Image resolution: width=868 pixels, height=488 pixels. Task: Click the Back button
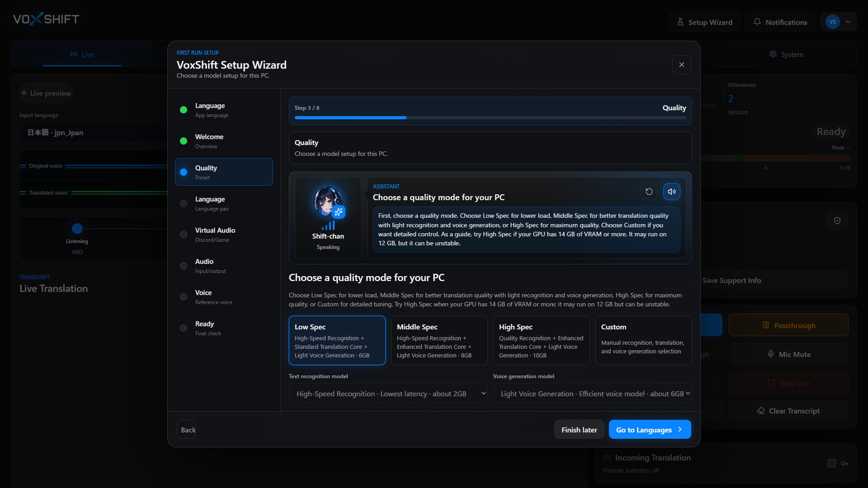click(x=187, y=430)
